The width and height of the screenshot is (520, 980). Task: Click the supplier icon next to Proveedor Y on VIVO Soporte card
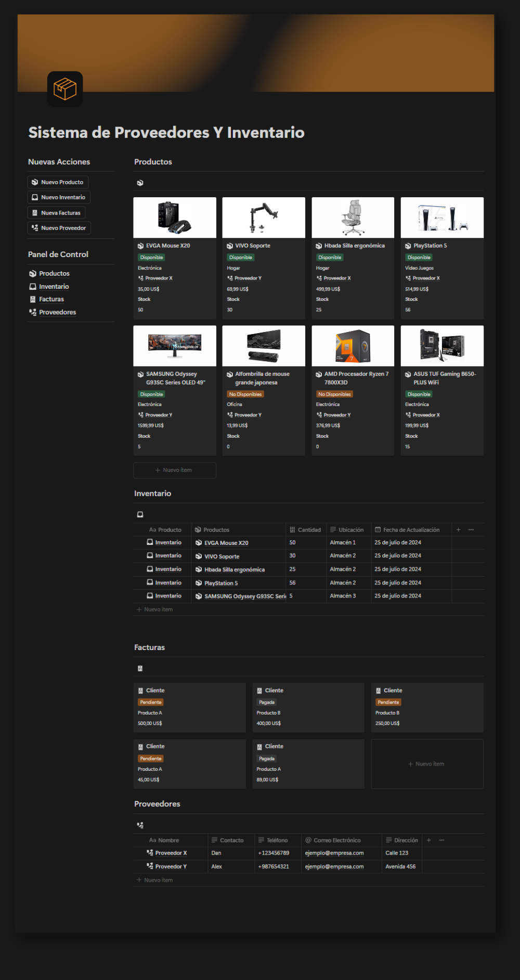pos(230,278)
